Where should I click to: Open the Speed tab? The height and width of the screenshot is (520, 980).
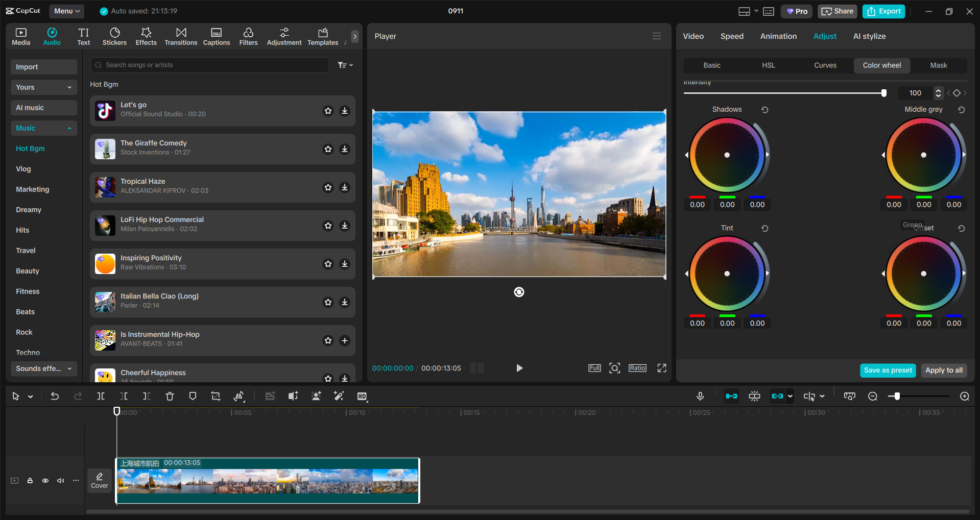coord(731,36)
